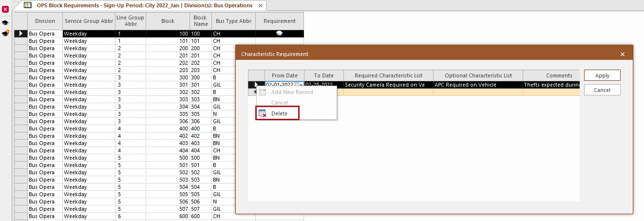Click Block Name cell 200
Image resolution: width=644 pixels, height=221 pixels.
point(200,48)
